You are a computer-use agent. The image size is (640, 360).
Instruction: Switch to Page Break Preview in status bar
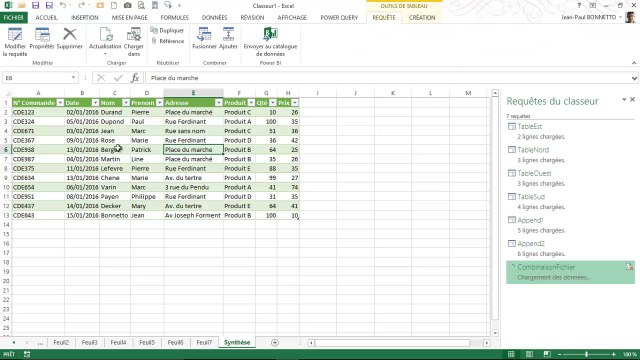pyautogui.click(x=547, y=354)
